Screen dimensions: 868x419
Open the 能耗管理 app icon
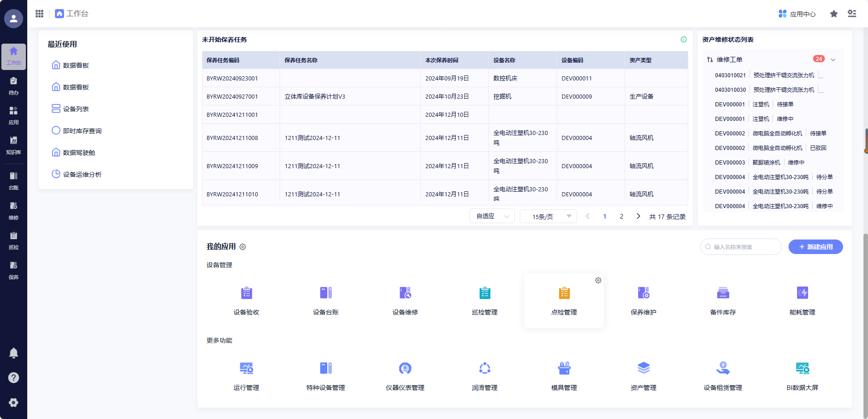click(802, 293)
